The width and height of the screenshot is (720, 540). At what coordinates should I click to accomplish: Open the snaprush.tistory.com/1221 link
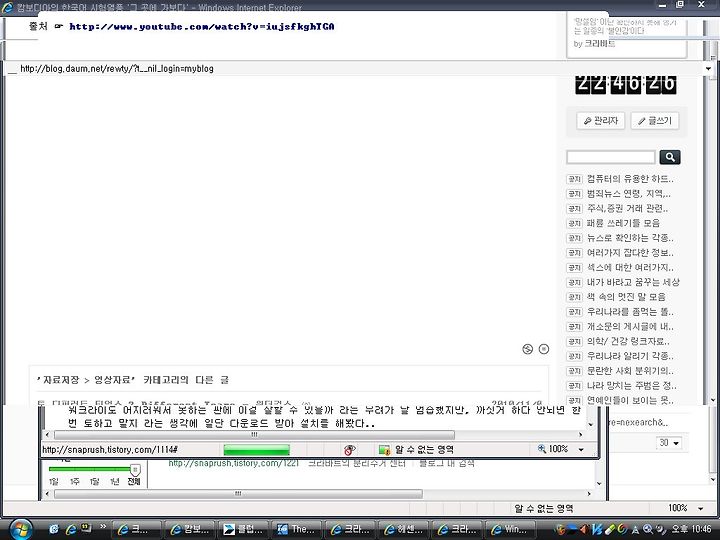[233, 463]
